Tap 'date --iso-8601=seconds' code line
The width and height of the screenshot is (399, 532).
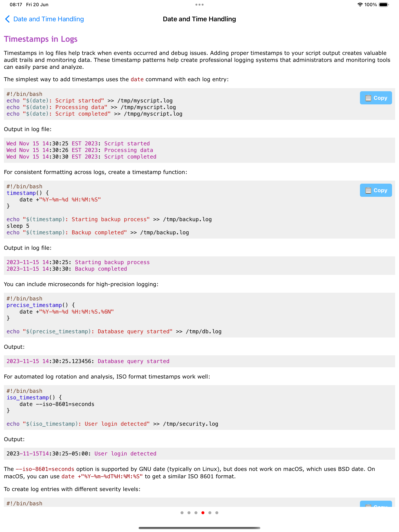(57, 404)
